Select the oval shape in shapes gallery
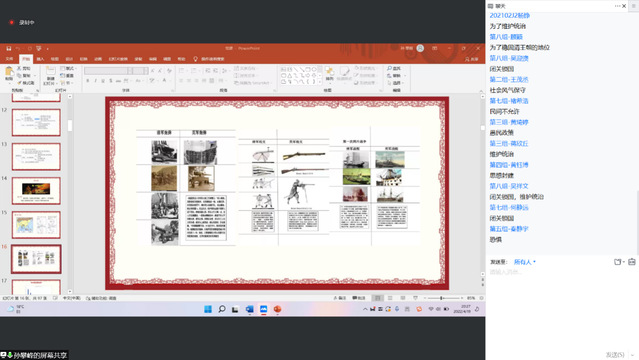 click(x=314, y=69)
